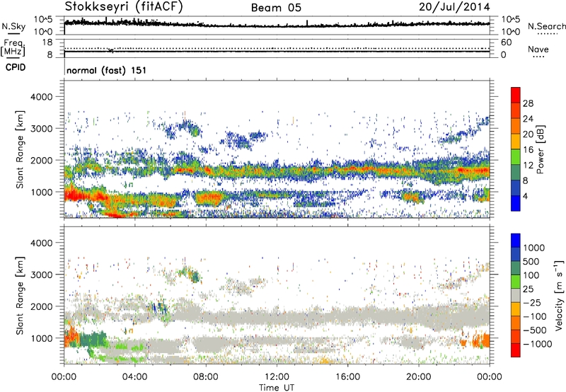Click the '60' Nave axis tick label
The width and height of the screenshot is (566, 392).
pyautogui.click(x=506, y=42)
